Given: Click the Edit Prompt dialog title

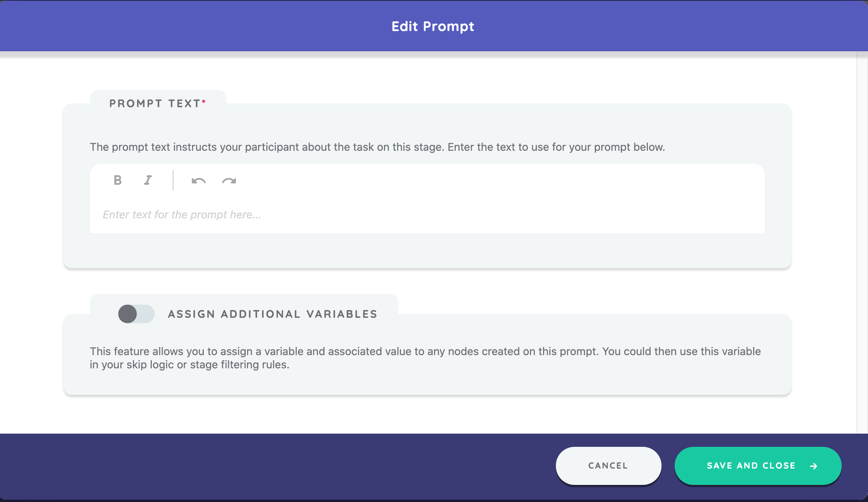Looking at the screenshot, I should click(433, 26).
